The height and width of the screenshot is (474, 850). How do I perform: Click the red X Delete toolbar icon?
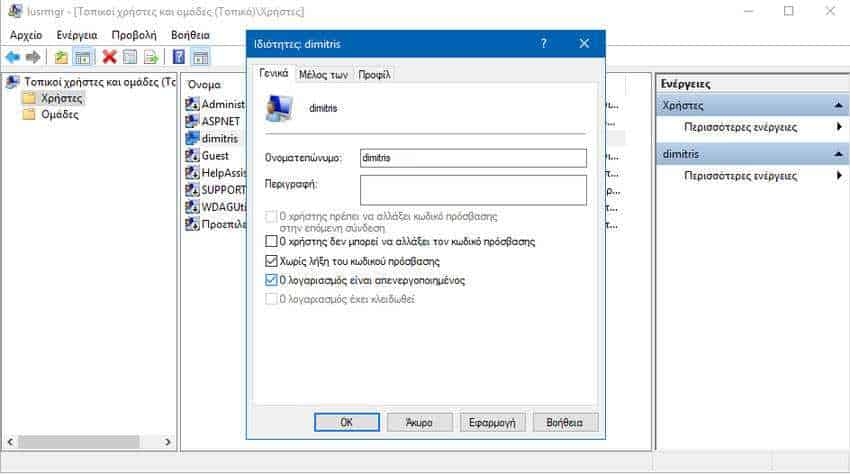(x=109, y=57)
